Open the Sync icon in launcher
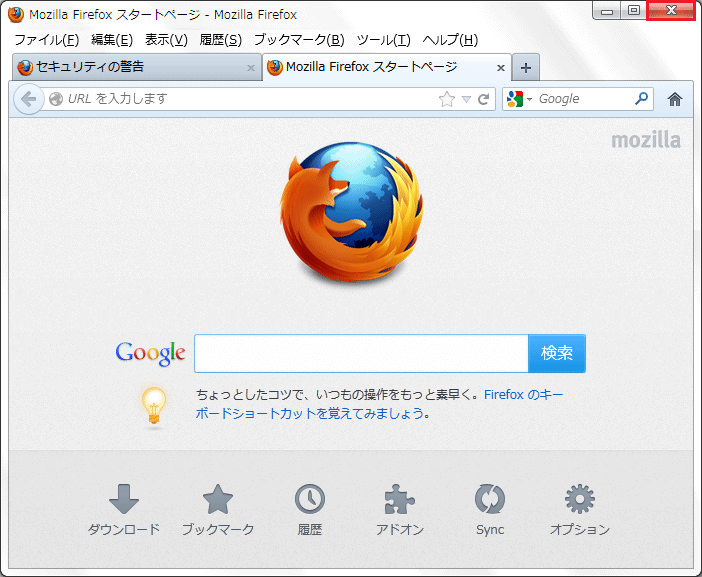The image size is (702, 577). [x=490, y=510]
